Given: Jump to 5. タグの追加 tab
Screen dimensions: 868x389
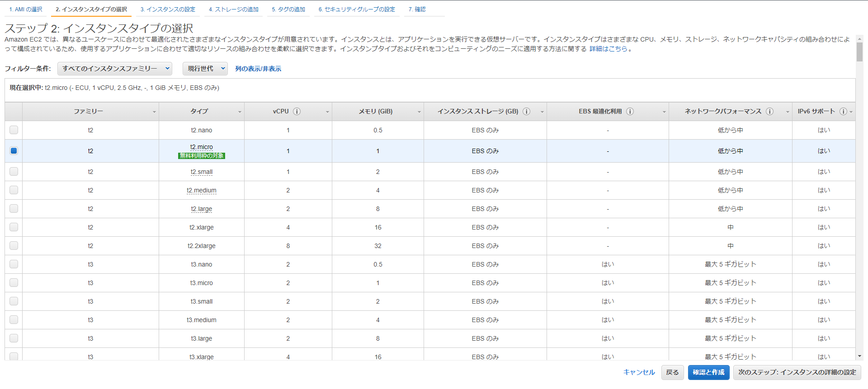Looking at the screenshot, I should point(288,9).
